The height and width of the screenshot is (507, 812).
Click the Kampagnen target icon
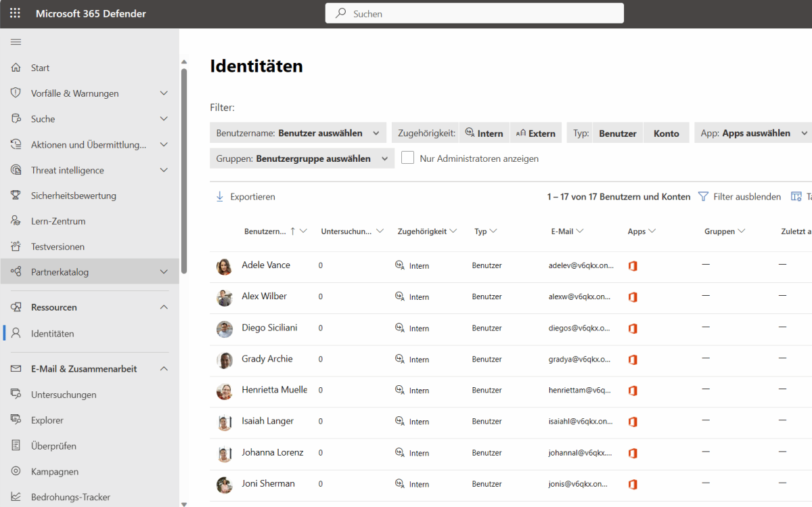click(x=16, y=472)
